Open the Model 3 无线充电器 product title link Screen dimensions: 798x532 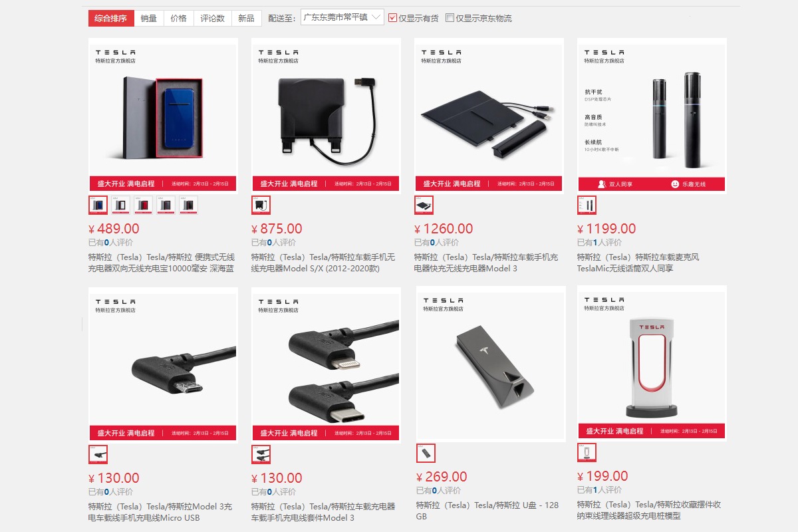(x=486, y=263)
